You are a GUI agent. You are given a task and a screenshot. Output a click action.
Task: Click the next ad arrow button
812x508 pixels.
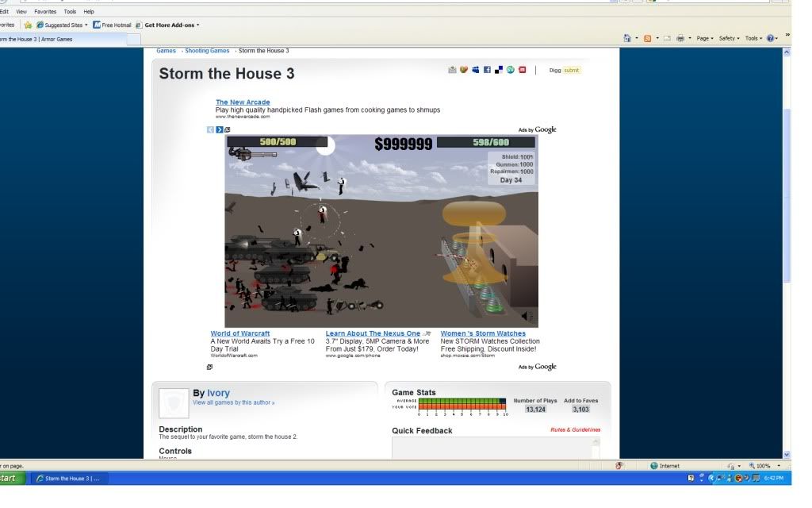pos(220,129)
